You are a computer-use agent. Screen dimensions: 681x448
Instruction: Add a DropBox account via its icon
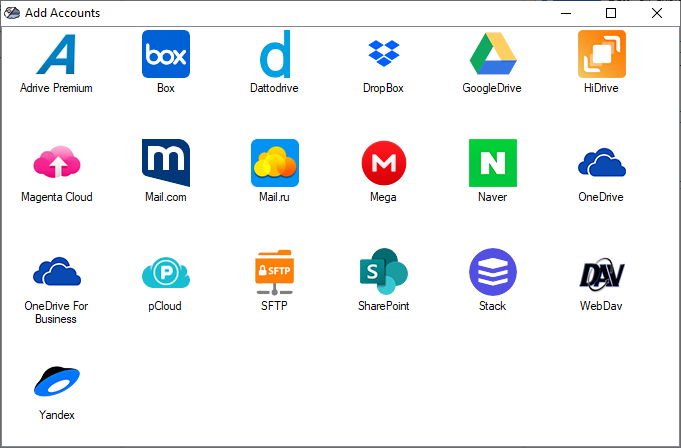[383, 53]
